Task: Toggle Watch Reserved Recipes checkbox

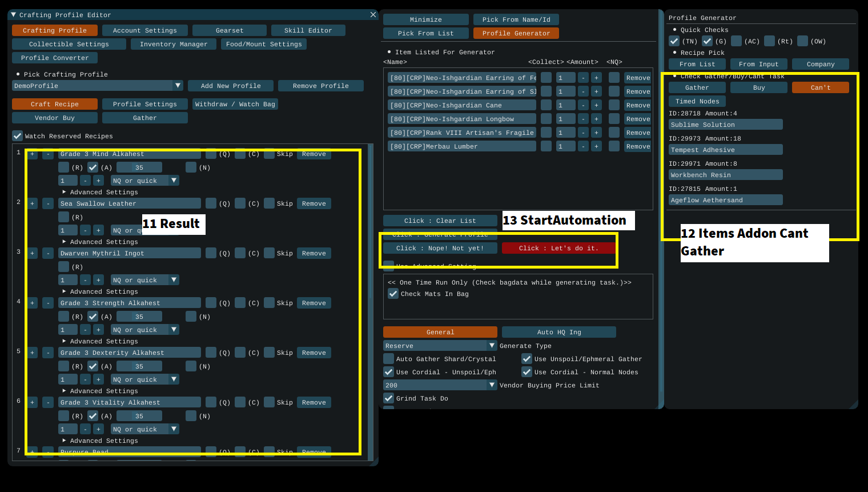Action: point(18,136)
